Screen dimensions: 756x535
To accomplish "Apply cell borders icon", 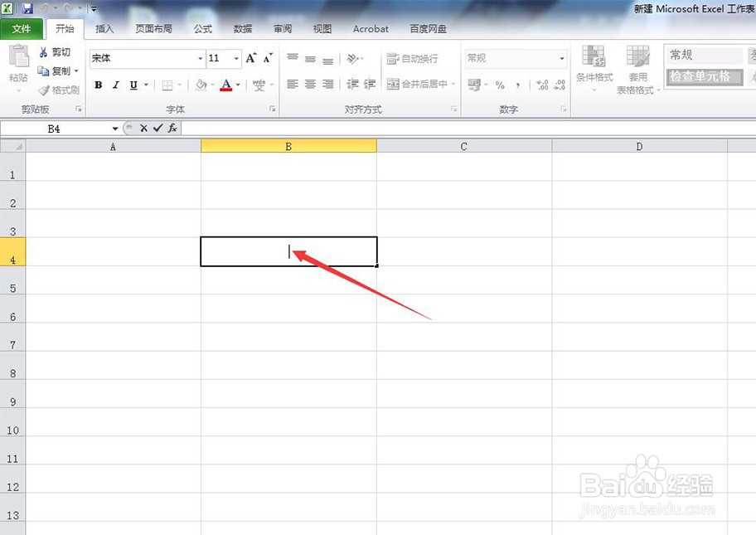I will (167, 85).
